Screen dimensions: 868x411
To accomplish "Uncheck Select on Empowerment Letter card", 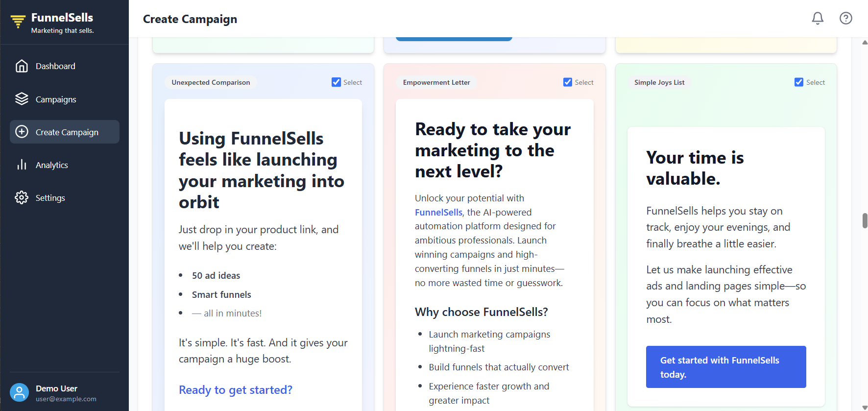I will pyautogui.click(x=568, y=82).
